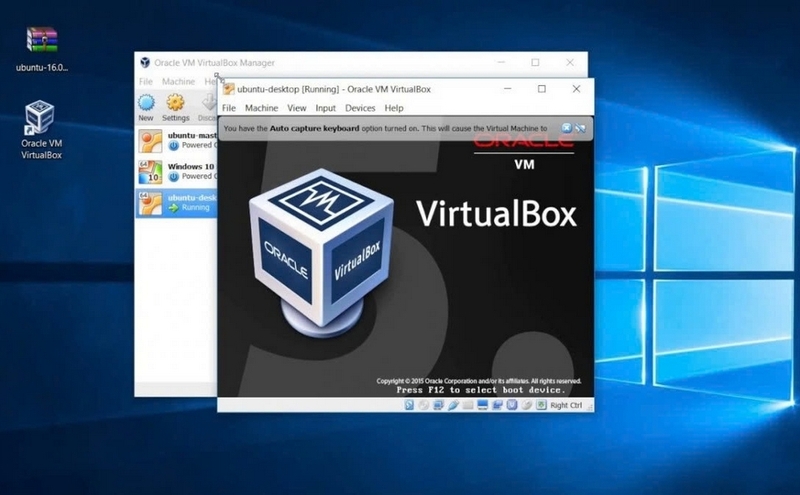Click the Discard arrow icon in Manager toolbar
Viewport: 800px width, 495px height.
tap(209, 103)
